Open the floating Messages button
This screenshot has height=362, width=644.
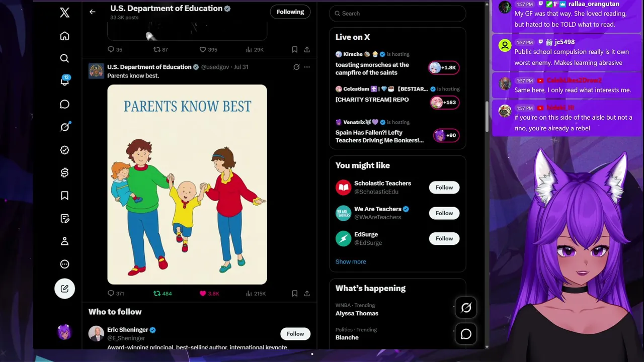click(x=466, y=334)
